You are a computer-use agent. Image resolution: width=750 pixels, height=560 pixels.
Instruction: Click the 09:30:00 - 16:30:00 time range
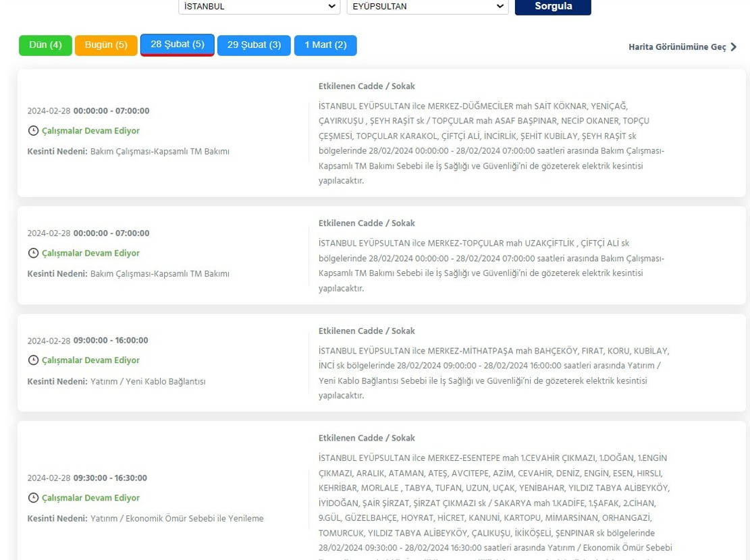[110, 478]
